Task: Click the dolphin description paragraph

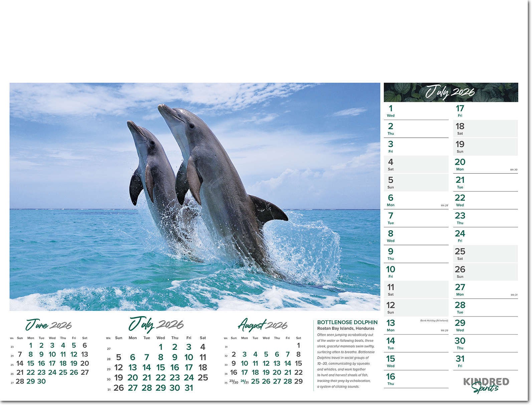Action: pyautogui.click(x=345, y=361)
